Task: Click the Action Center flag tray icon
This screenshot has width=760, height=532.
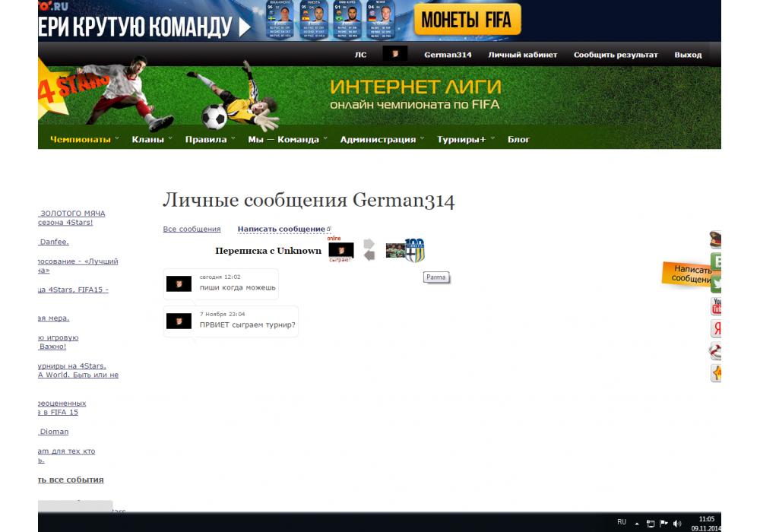Action: tap(663, 523)
